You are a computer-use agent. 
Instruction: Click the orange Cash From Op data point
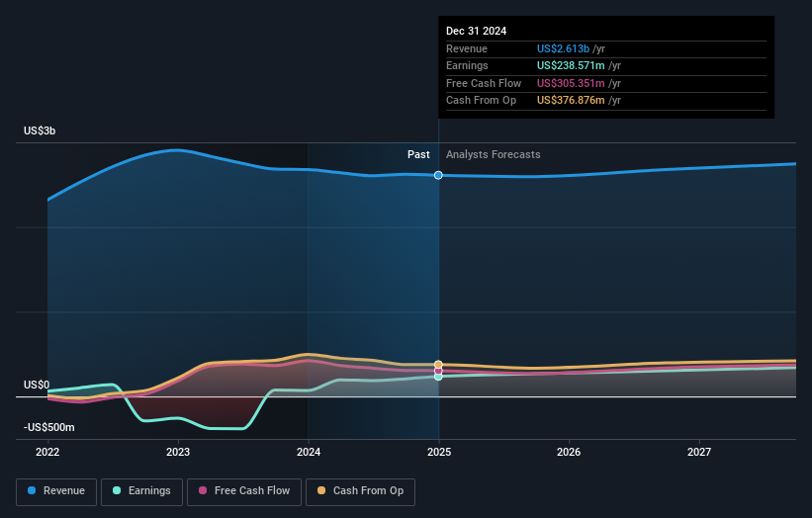(x=438, y=365)
